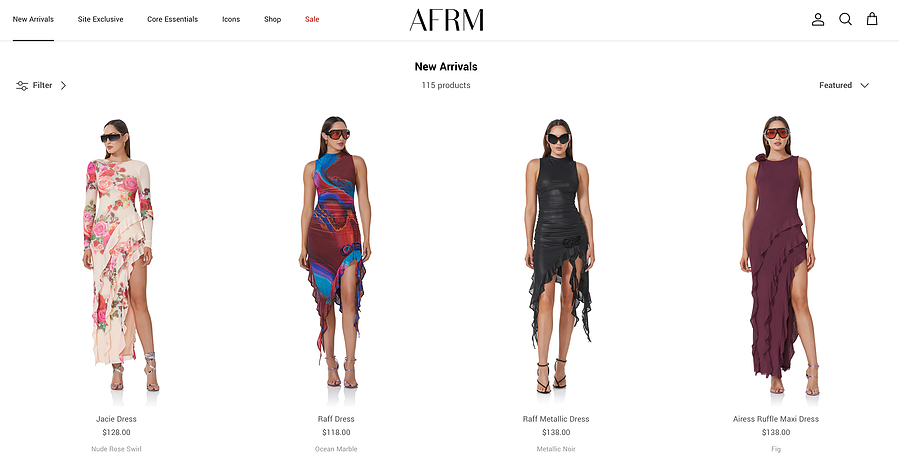Open the red Sale link
This screenshot has width=899, height=458.
click(x=312, y=19)
